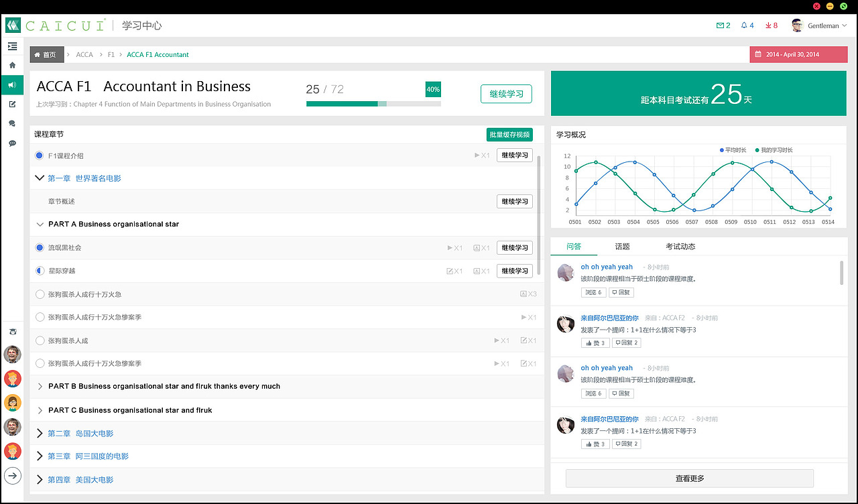Click exercise pencil icon in 星际穿越 row

pyautogui.click(x=450, y=271)
